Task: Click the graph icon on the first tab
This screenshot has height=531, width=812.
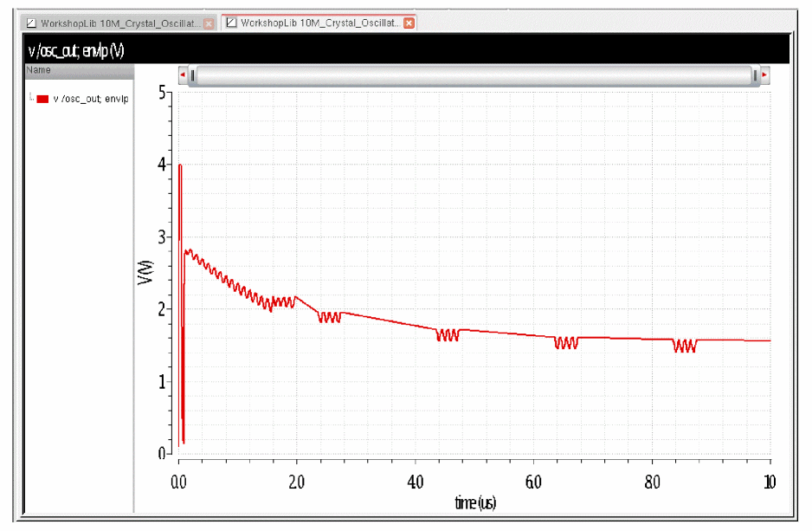Action: 31,23
